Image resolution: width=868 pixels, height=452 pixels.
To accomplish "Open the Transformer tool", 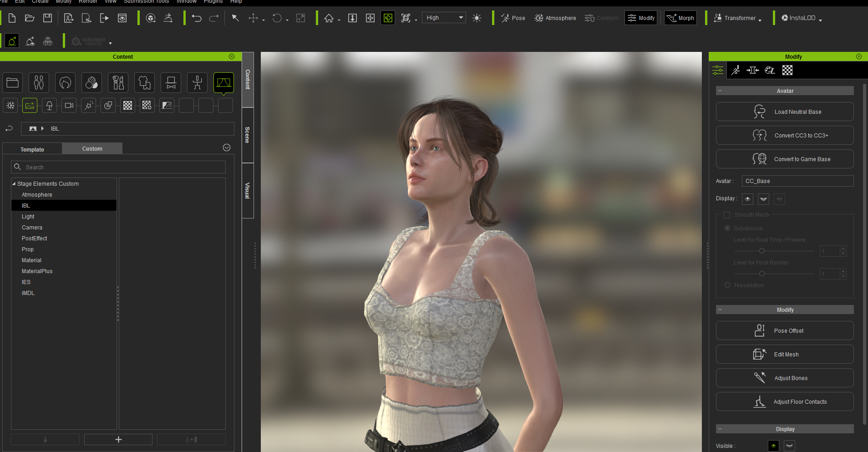I will pyautogui.click(x=737, y=18).
